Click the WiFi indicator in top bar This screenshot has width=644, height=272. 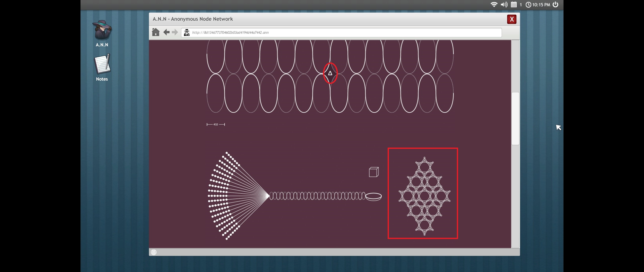click(x=494, y=5)
